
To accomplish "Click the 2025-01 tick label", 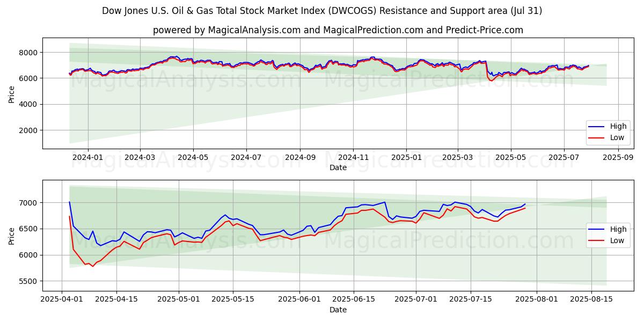I will pyautogui.click(x=406, y=157).
